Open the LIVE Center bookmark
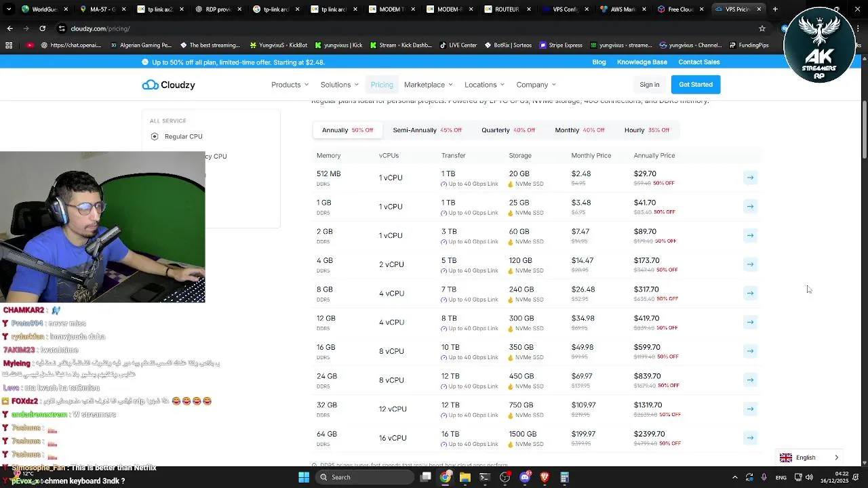 click(458, 45)
